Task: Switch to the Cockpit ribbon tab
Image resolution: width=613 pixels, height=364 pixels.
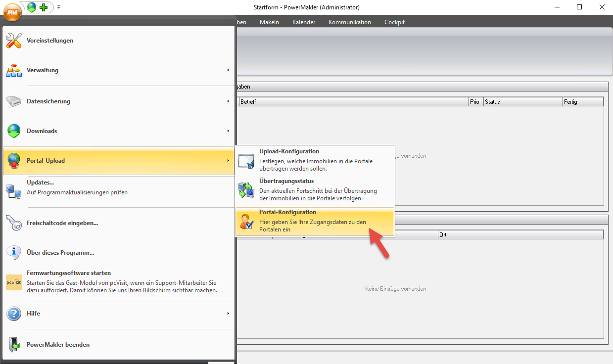Action: 394,22
